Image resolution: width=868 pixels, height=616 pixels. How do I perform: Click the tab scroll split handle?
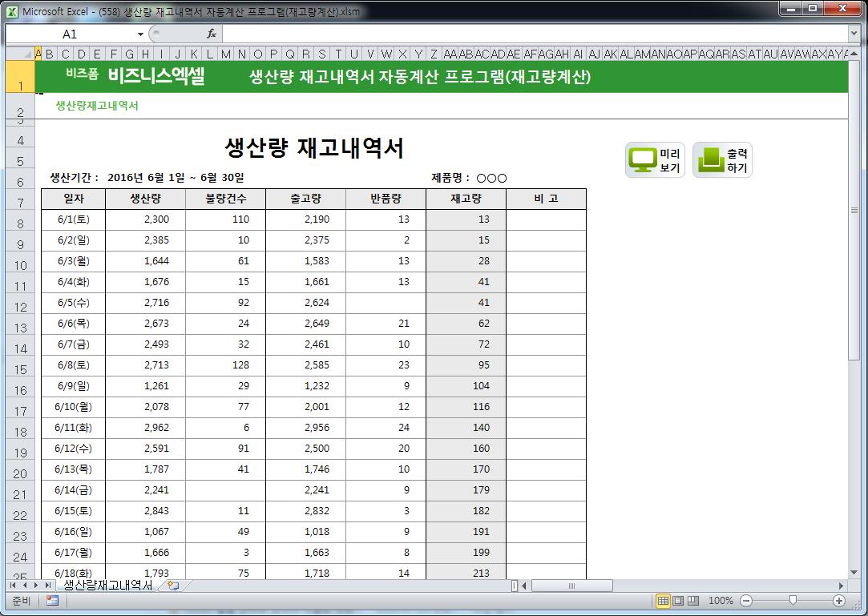[515, 586]
